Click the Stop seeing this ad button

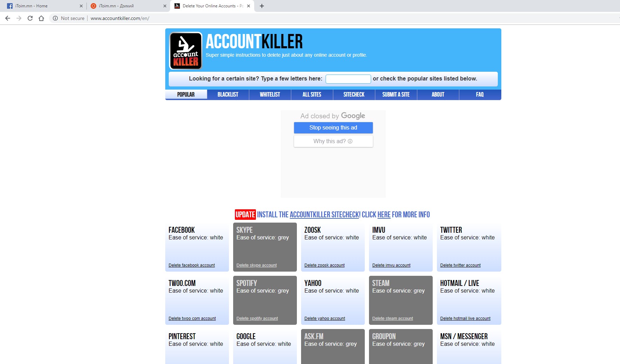pyautogui.click(x=333, y=128)
